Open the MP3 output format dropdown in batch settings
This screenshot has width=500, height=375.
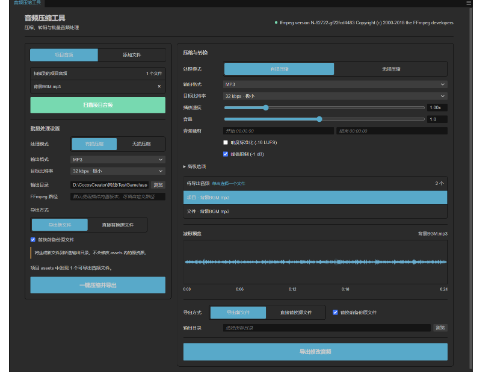tap(118, 160)
